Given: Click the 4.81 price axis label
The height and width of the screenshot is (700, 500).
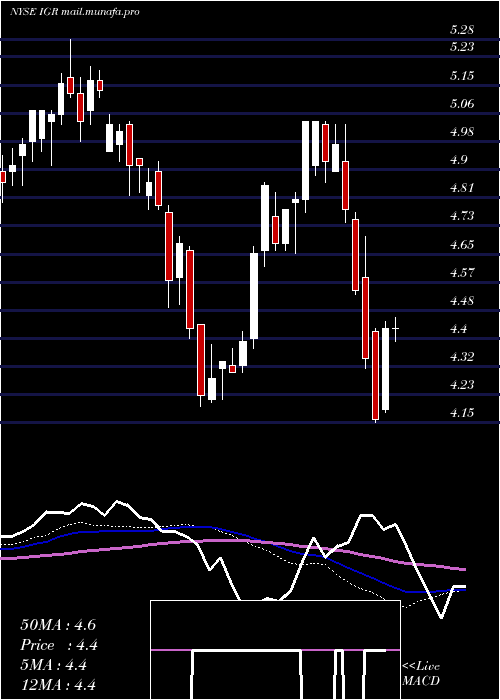Looking at the screenshot, I should coord(462,188).
